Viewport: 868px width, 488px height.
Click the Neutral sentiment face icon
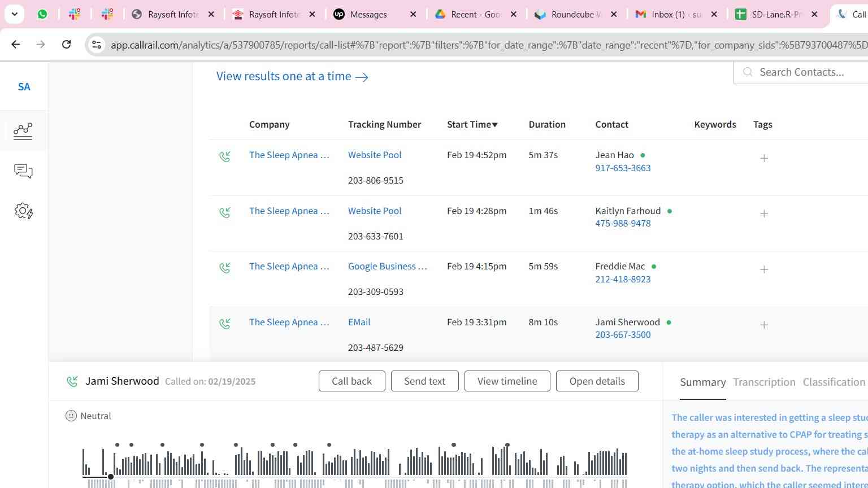(71, 416)
